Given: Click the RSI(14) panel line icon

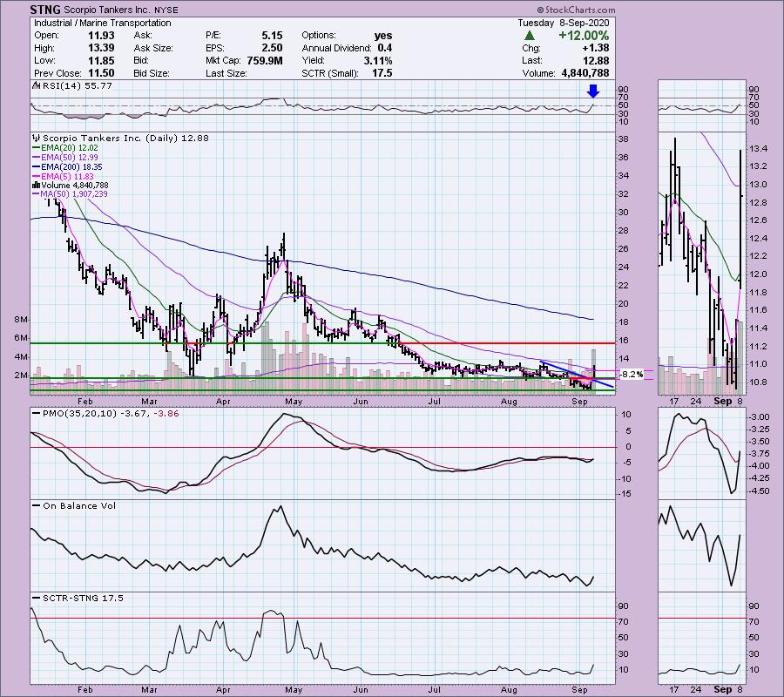Looking at the screenshot, I should click(x=36, y=85).
